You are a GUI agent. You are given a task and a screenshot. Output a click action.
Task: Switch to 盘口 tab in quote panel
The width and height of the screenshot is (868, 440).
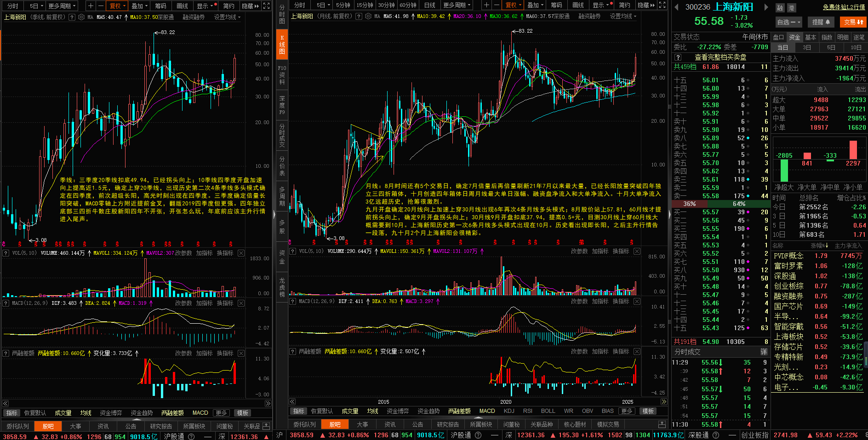pos(778,37)
